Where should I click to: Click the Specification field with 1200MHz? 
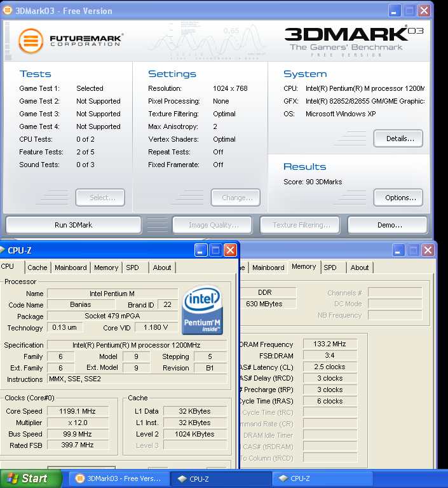pos(137,345)
